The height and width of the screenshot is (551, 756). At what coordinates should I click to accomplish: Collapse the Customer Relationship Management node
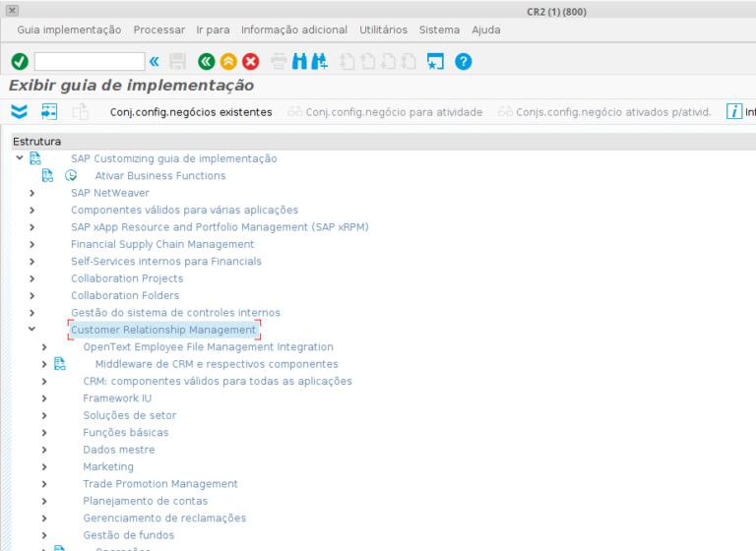click(x=32, y=330)
